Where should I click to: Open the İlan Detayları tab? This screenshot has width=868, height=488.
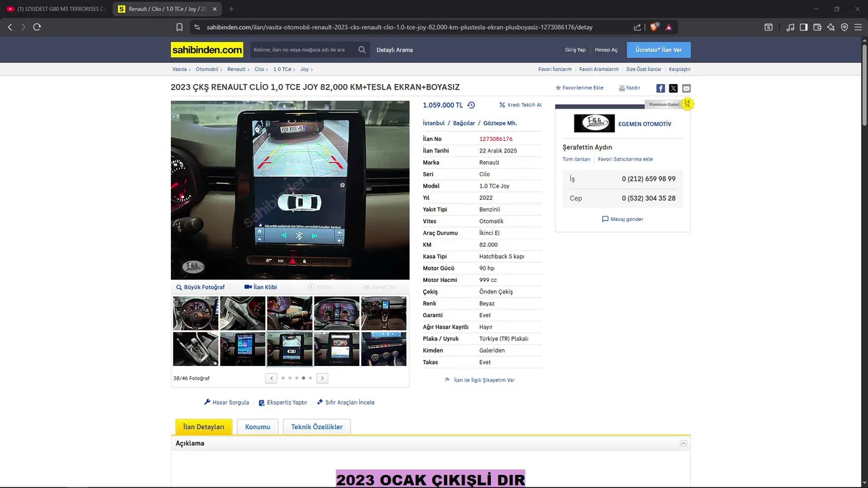pos(203,427)
